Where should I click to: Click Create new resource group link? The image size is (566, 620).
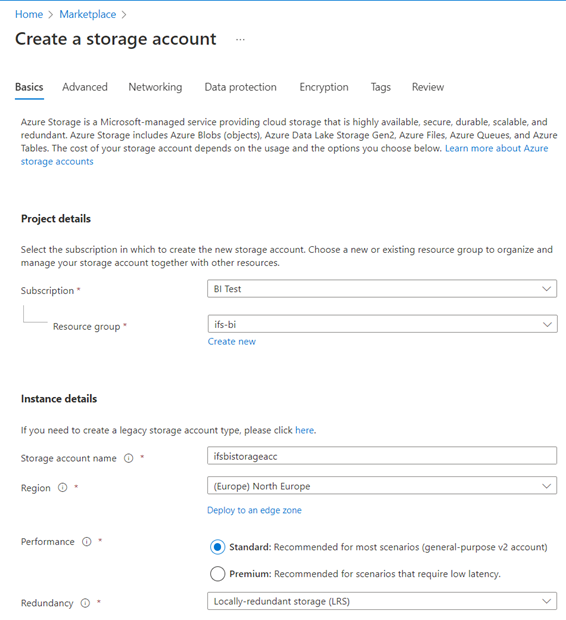(x=232, y=342)
